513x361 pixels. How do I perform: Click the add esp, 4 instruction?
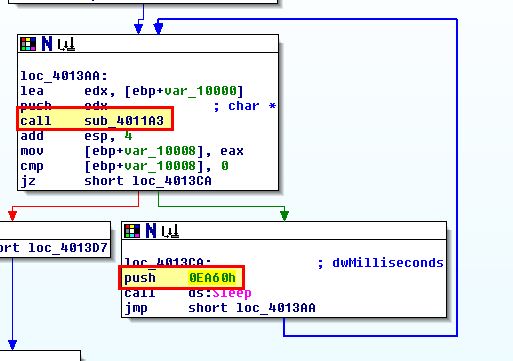(x=76, y=136)
